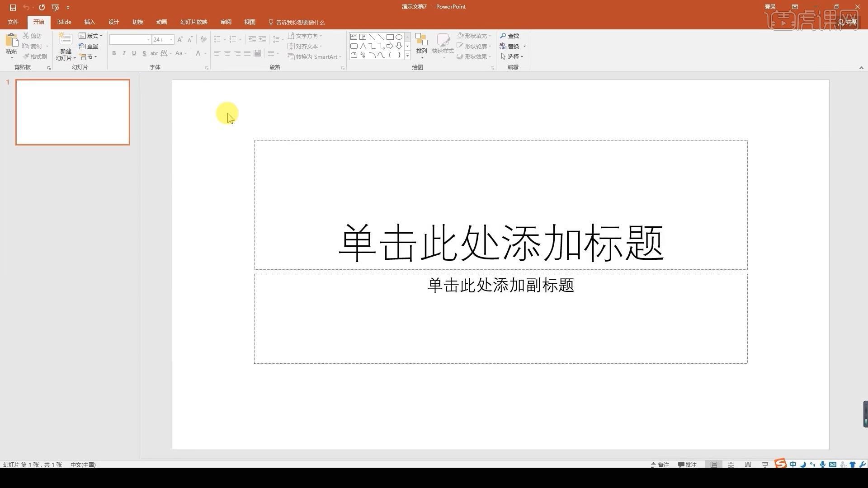
Task: Click 登录 to sign in
Action: tap(769, 6)
